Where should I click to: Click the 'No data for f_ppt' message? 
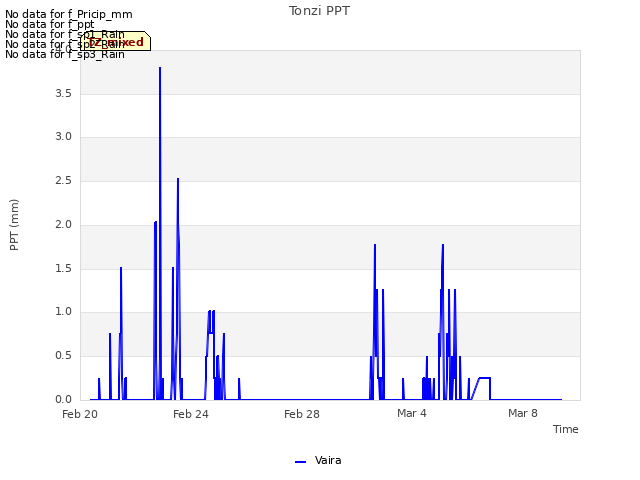coord(49,24)
